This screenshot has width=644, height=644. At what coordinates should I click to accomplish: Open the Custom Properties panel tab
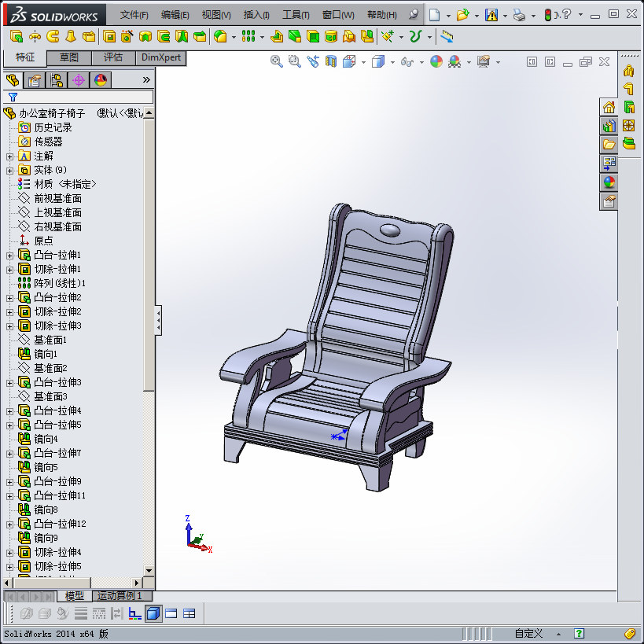609,201
